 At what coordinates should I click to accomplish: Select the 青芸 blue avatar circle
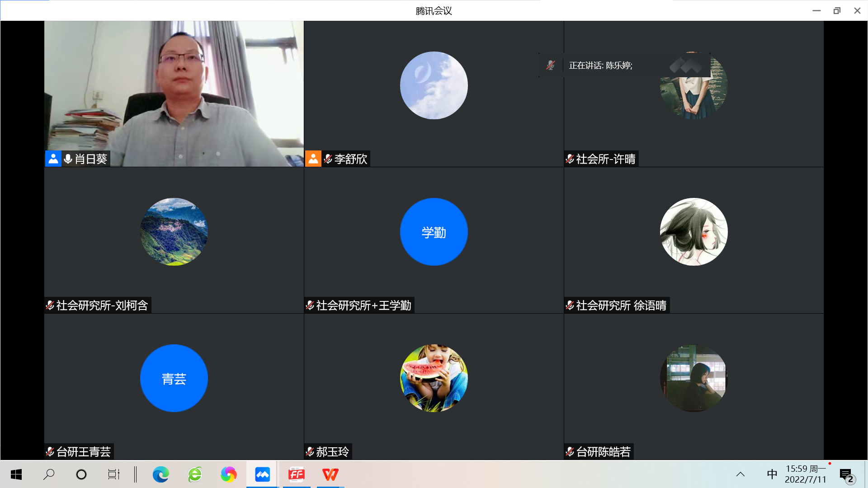[x=174, y=378]
